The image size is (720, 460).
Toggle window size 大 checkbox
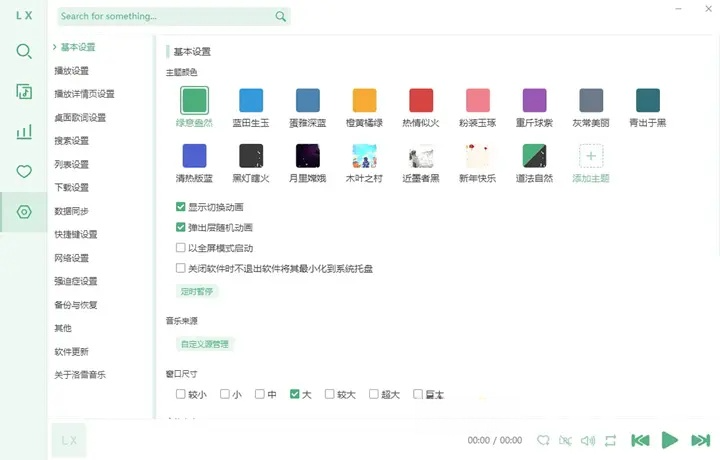click(x=295, y=394)
